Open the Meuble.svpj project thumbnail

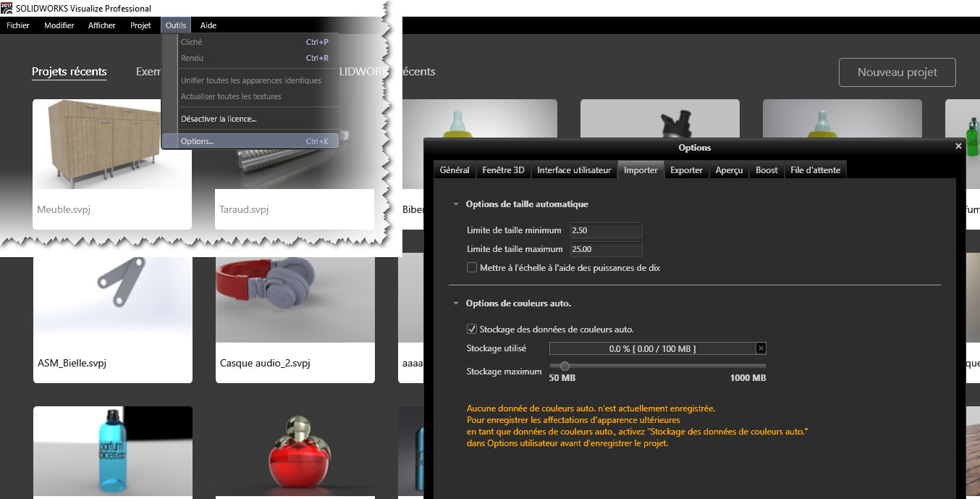pyautogui.click(x=112, y=144)
